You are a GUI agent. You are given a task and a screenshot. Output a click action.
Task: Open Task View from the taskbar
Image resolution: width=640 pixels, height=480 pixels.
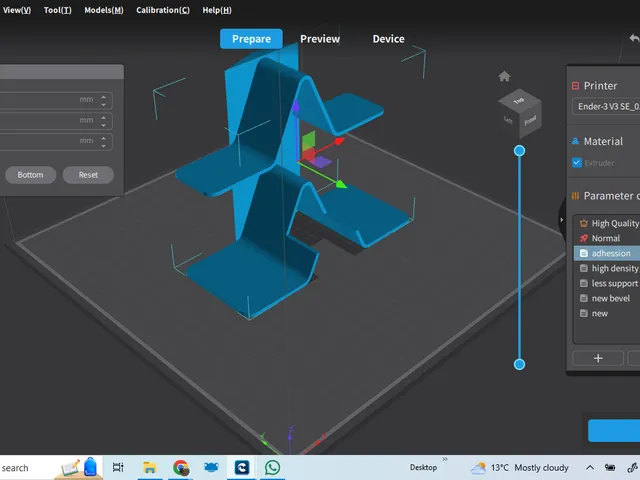(118, 467)
